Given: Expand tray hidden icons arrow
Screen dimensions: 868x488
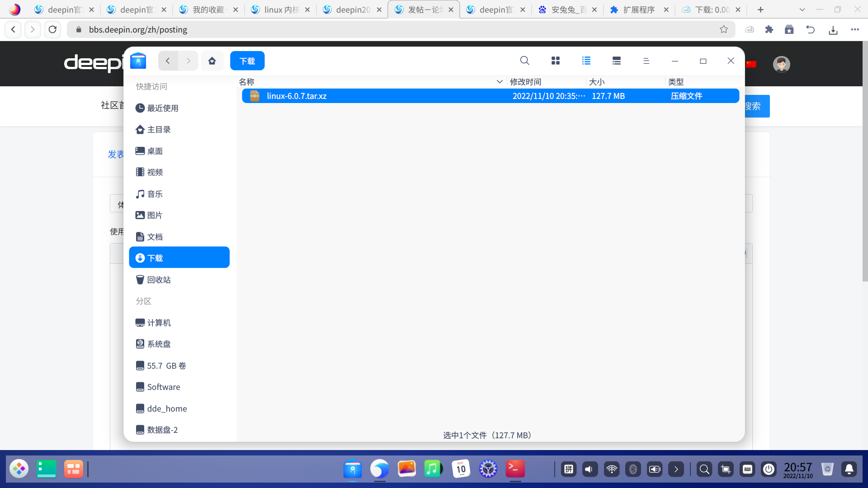Looking at the screenshot, I should pyautogui.click(x=676, y=469).
